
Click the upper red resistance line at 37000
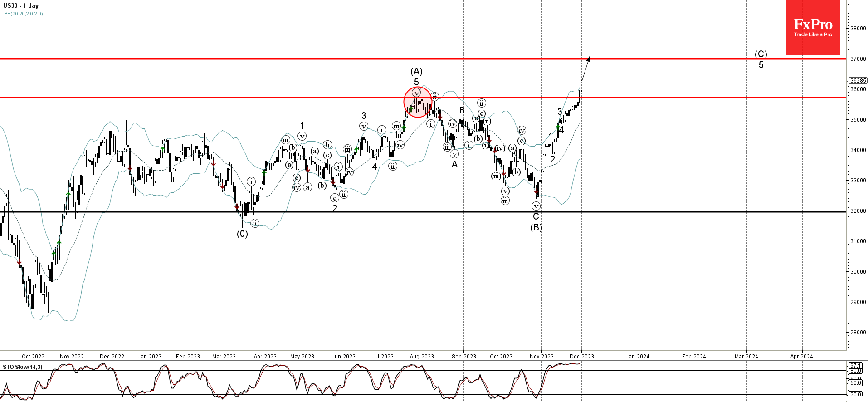click(423, 59)
